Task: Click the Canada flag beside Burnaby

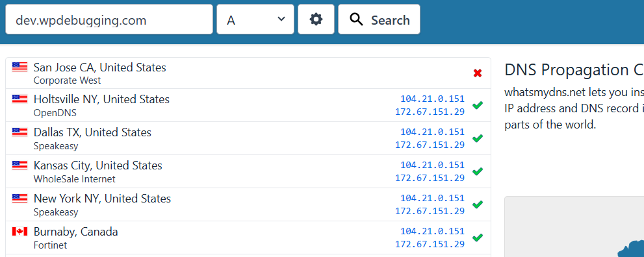Action: point(19,232)
